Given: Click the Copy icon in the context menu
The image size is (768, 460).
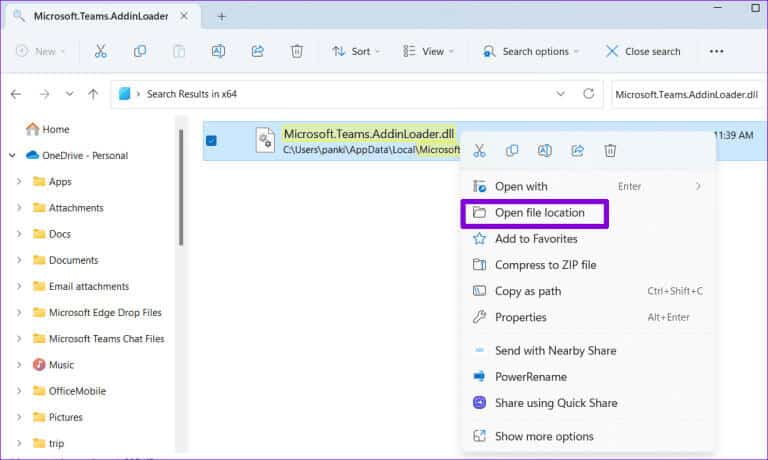Looking at the screenshot, I should tap(512, 150).
